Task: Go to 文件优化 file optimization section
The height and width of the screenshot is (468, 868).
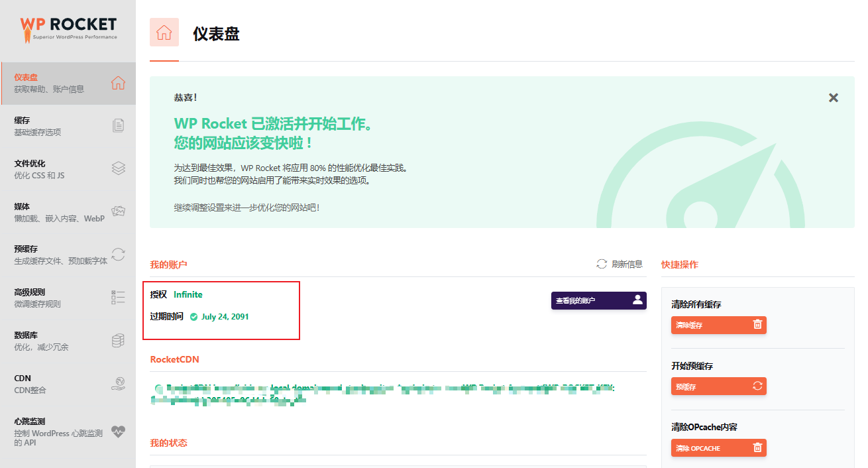Action: point(68,169)
